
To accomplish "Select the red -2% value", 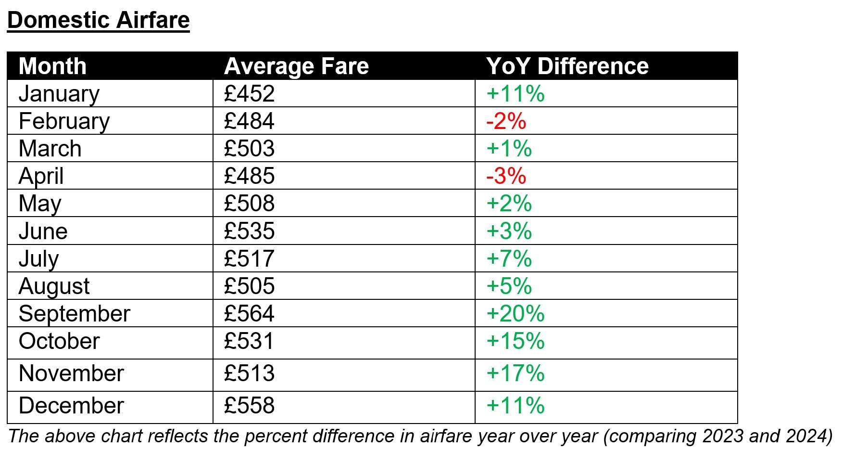I will click(506, 121).
